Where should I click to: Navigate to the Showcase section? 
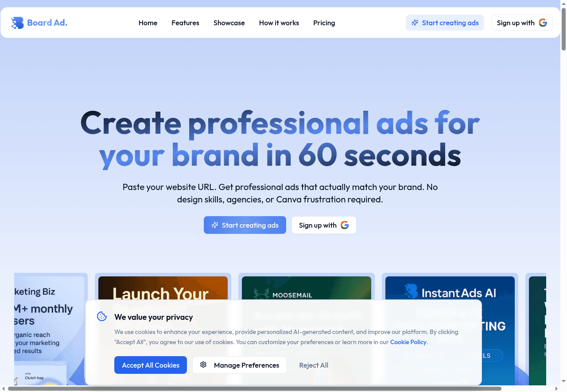[x=229, y=23]
